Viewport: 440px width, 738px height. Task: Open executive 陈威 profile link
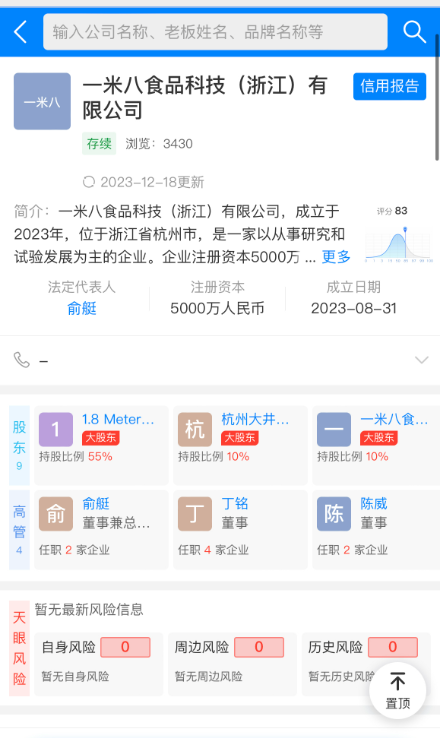point(374,504)
